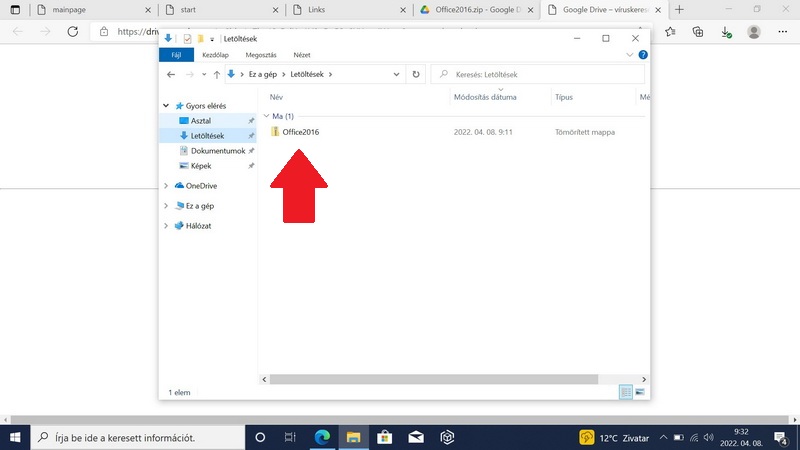
Task: Open the Windows Start menu
Action: (15, 437)
